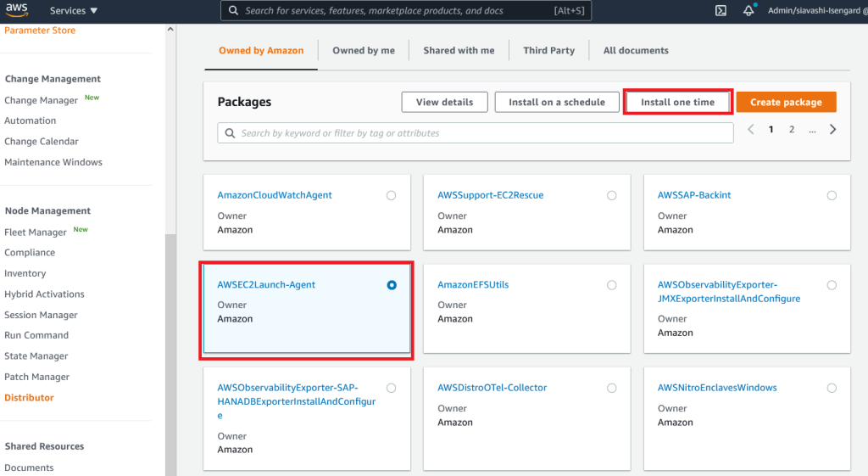Image resolution: width=868 pixels, height=476 pixels.
Task: Select AmazonCloudWatchAgent radio button
Action: (x=392, y=195)
